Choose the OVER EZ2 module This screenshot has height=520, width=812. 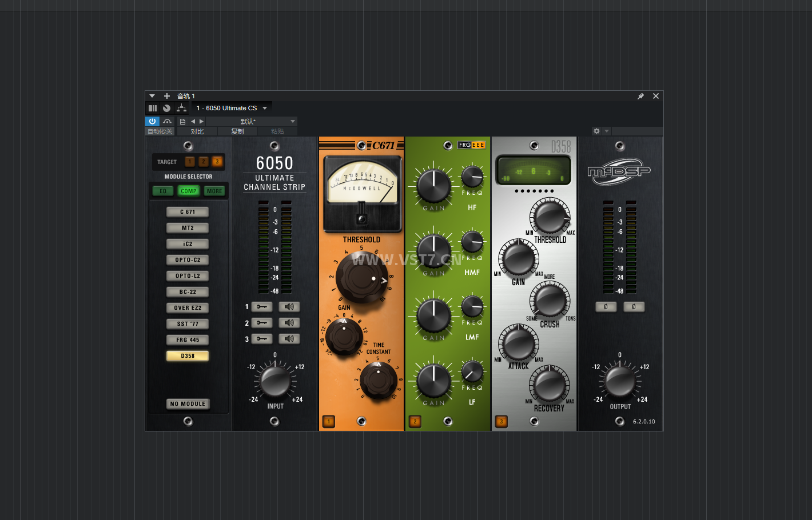[x=188, y=308]
